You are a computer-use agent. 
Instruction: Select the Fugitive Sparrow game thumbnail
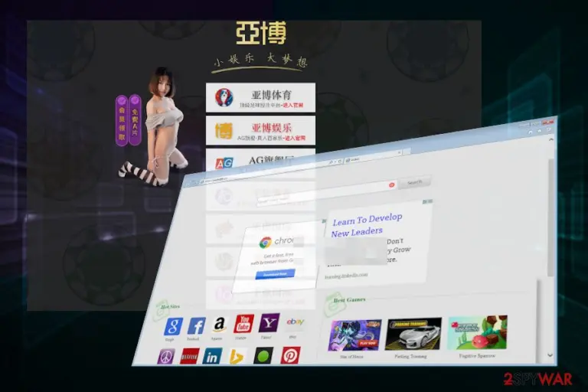(477, 332)
